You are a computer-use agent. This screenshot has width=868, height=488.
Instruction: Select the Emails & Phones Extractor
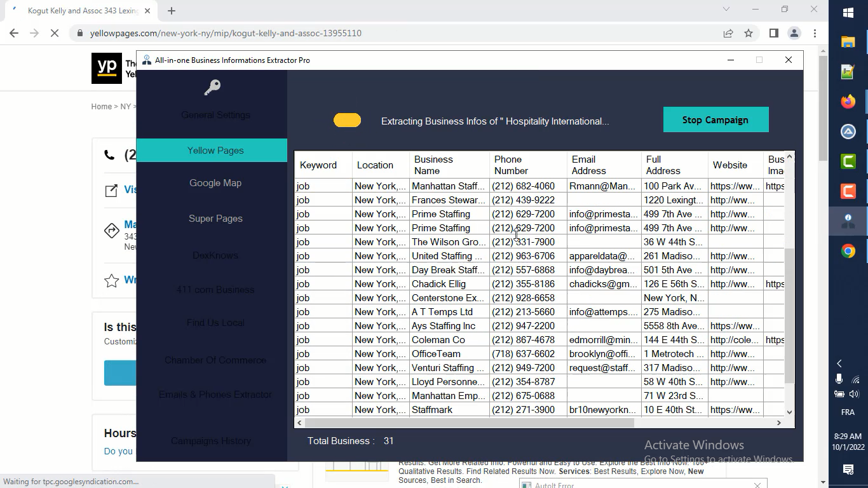point(215,395)
